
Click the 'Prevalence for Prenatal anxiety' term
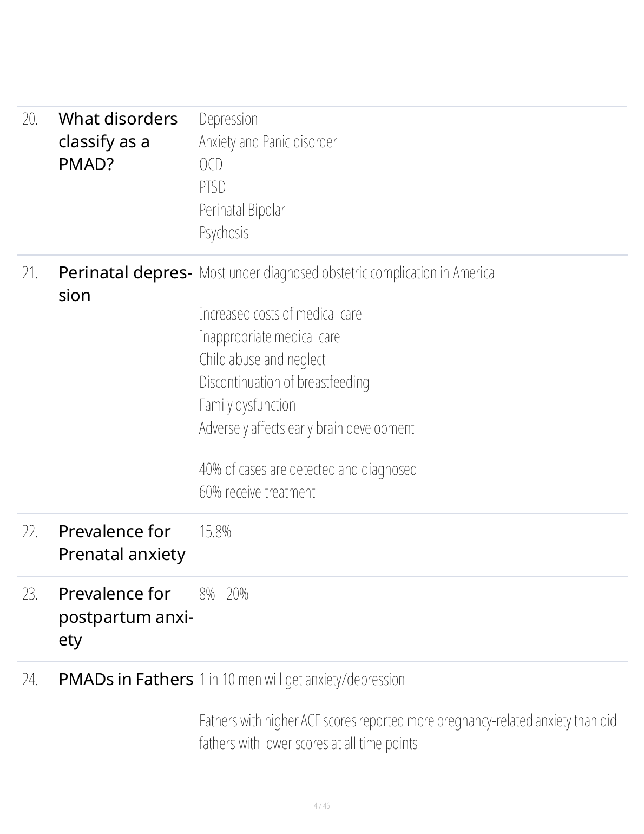(122, 543)
